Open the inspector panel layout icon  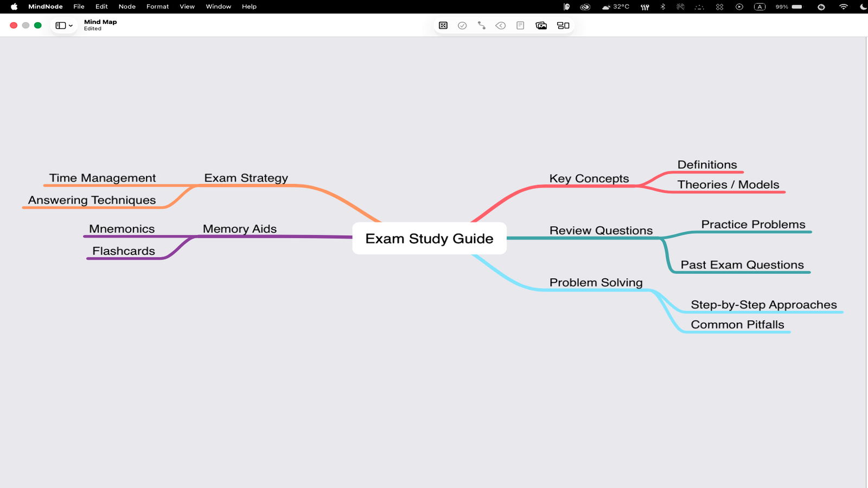563,25
